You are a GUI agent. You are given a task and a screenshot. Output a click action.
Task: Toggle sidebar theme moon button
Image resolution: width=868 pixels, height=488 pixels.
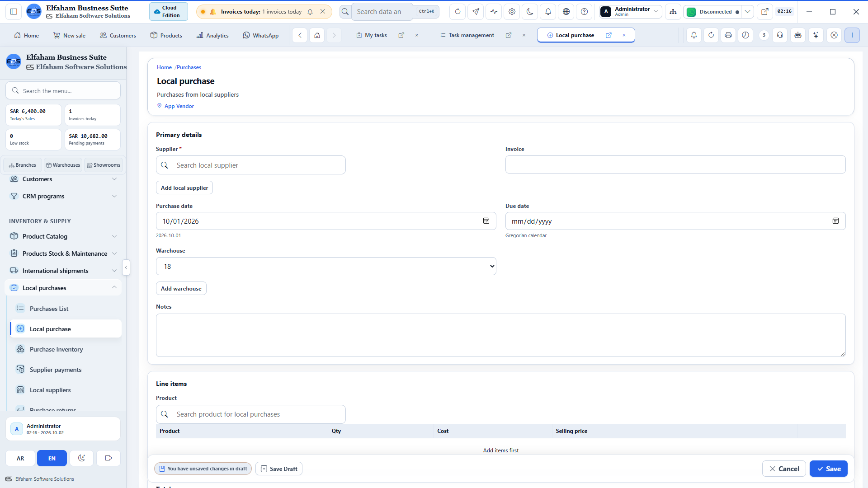coord(81,458)
